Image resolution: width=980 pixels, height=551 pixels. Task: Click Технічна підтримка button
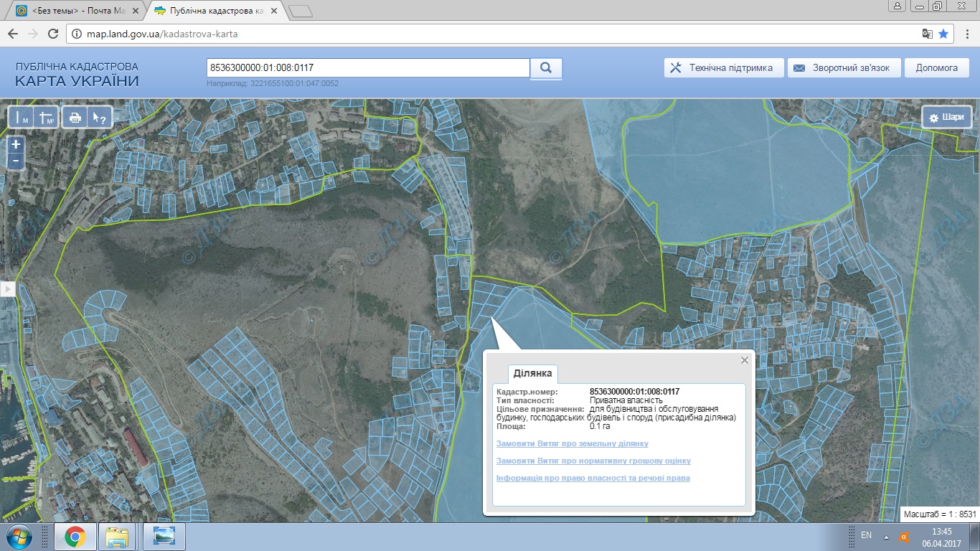722,68
